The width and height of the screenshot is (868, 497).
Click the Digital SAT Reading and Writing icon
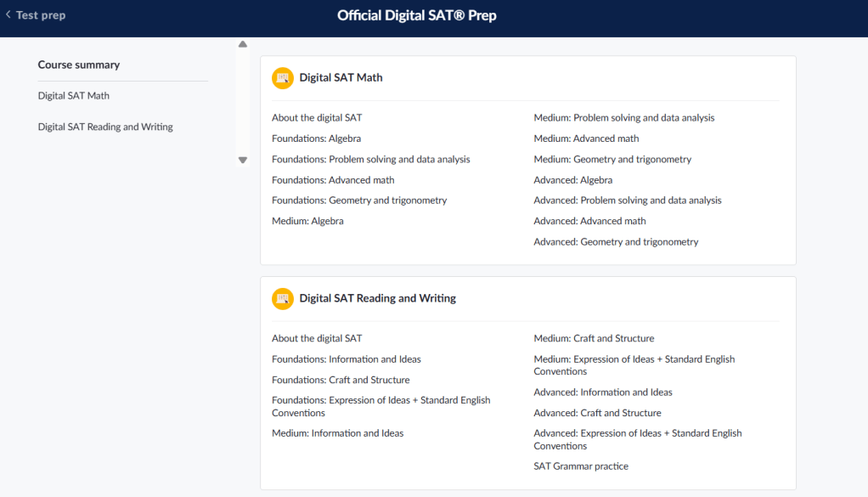(282, 299)
